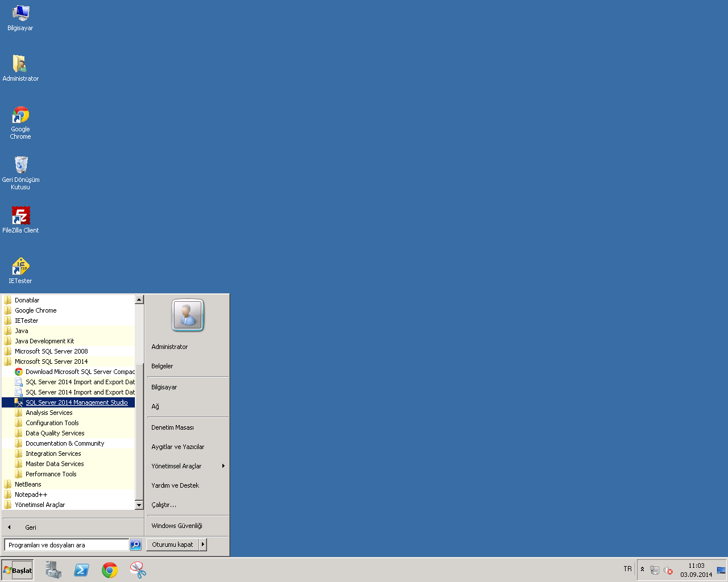Select the FileZilla Client desktop shortcut

pyautogui.click(x=20, y=220)
